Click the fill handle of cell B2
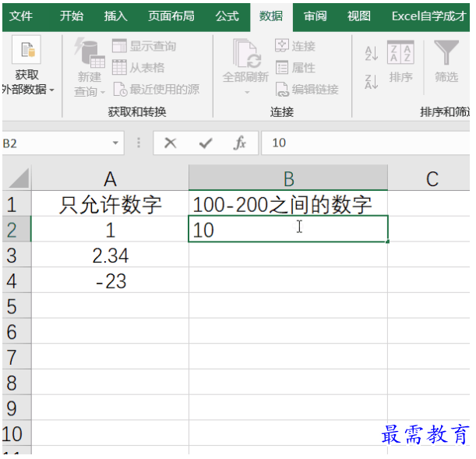This screenshot has width=476, height=459. (388, 242)
